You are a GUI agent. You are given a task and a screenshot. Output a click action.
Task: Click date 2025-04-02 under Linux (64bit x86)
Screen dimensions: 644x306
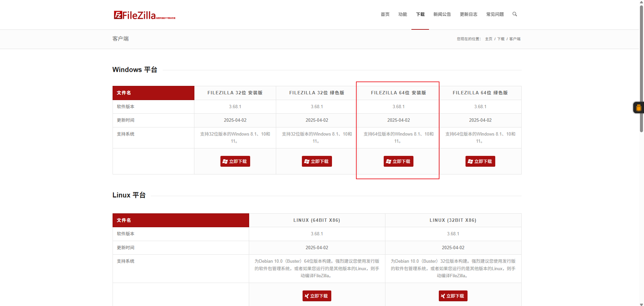click(x=317, y=248)
